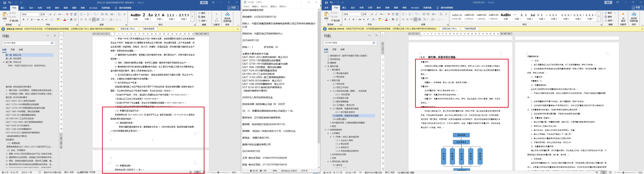Viewport: 644px width, 174px height.
Task: Open the 文件(F) menu in Notepad
Action: [x=246, y=7]
